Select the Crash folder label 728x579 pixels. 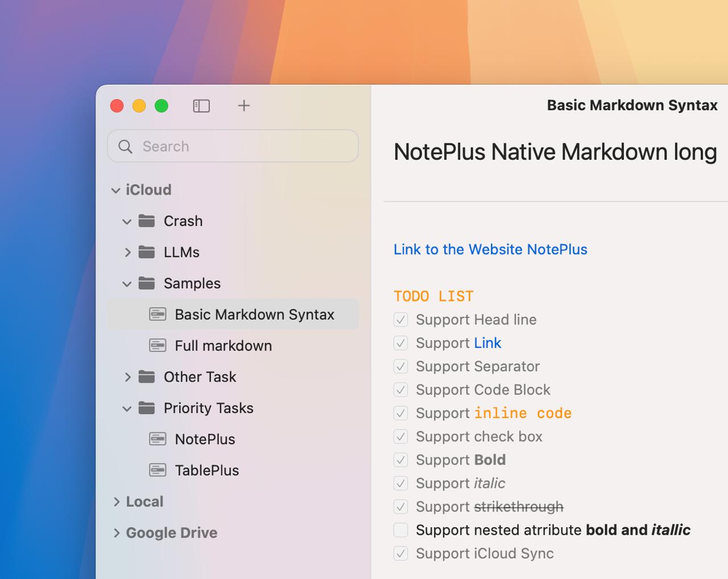pos(183,221)
